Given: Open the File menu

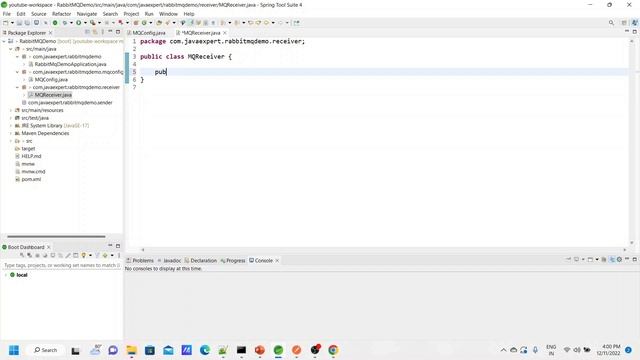Looking at the screenshot, I should pyautogui.click(x=7, y=14).
